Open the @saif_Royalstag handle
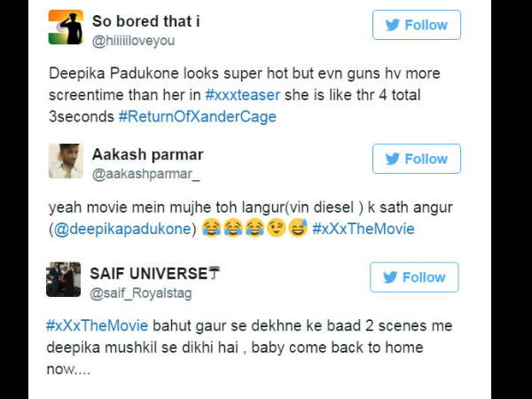Image resolution: width=532 pixels, height=399 pixels. pos(141,293)
